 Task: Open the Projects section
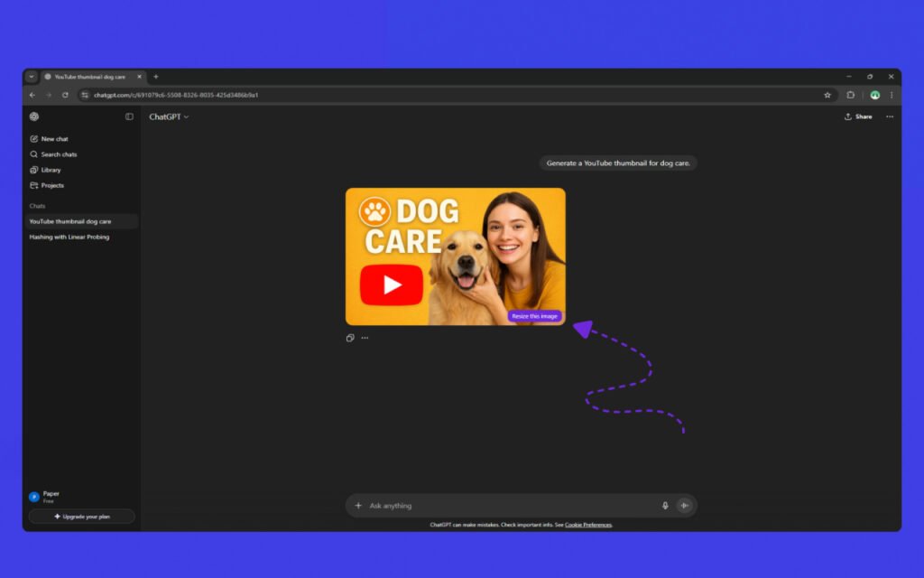[52, 185]
